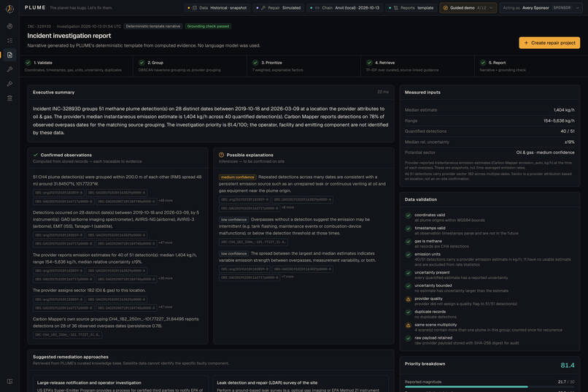The width and height of the screenshot is (588, 392).
Task: Click the Confirmed observations checkmark icon
Action: (x=36, y=155)
